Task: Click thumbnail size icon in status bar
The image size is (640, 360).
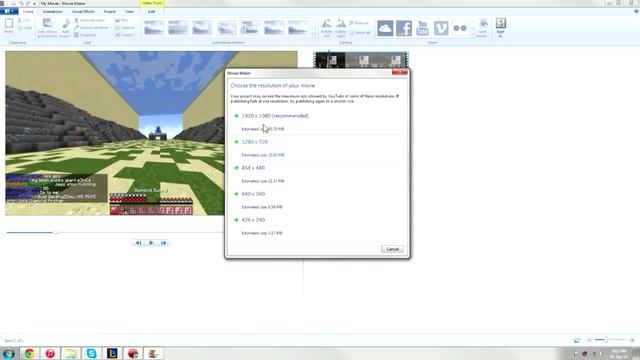Action: click(577, 340)
